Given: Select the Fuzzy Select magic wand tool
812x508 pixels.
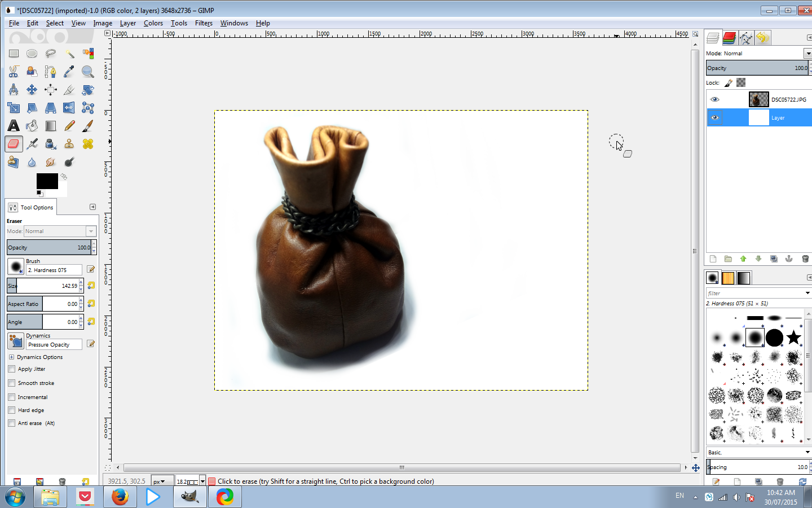Looking at the screenshot, I should (x=69, y=54).
